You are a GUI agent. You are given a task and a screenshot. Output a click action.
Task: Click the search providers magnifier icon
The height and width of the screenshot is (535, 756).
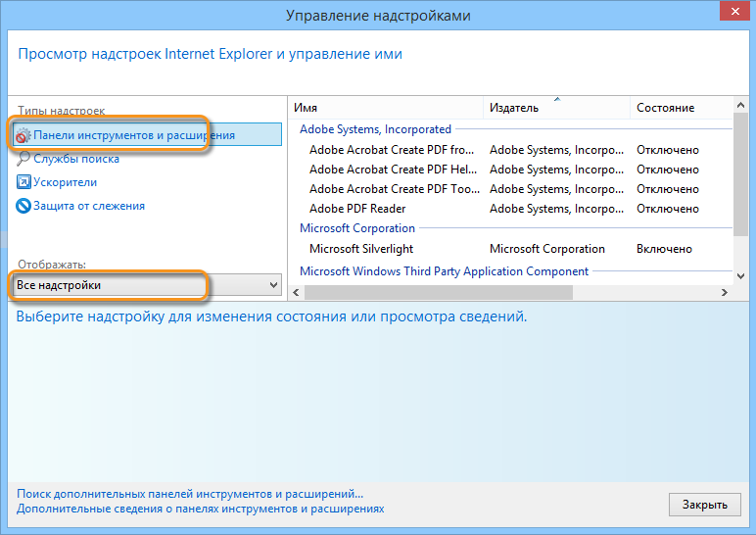coord(24,159)
